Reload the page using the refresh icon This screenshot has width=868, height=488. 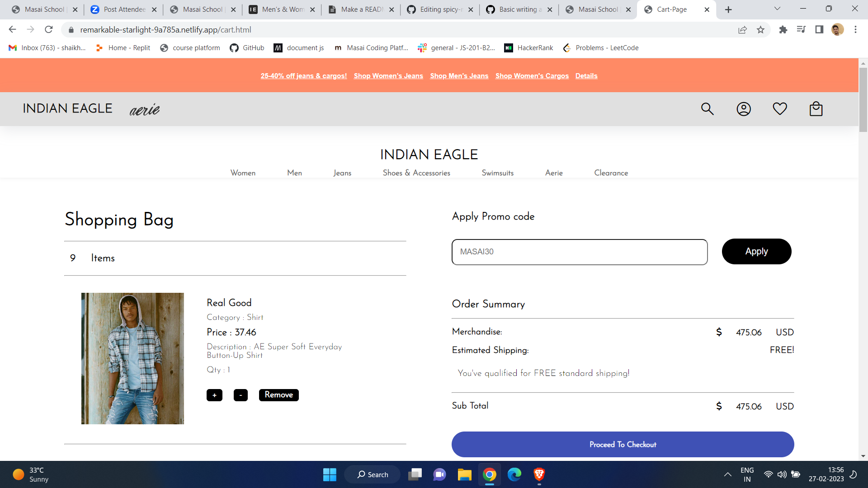tap(49, 30)
